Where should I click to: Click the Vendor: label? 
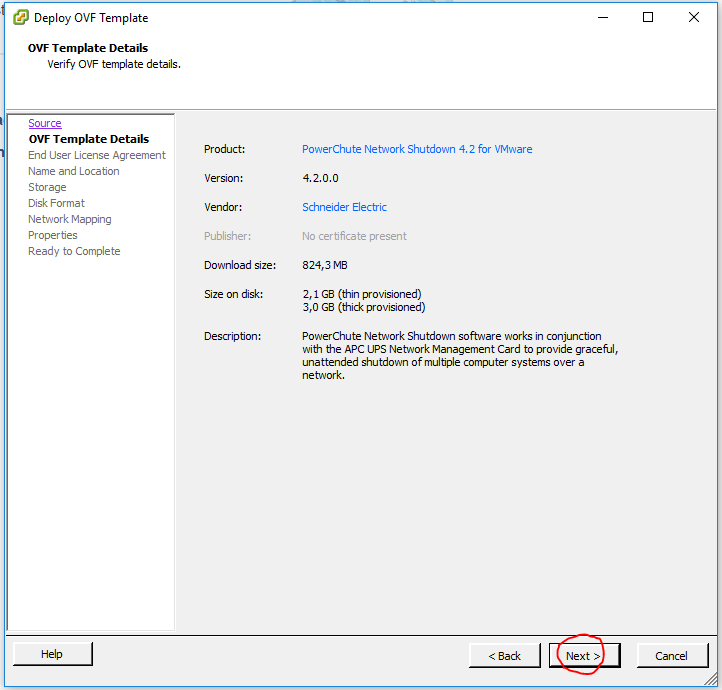[x=223, y=207]
